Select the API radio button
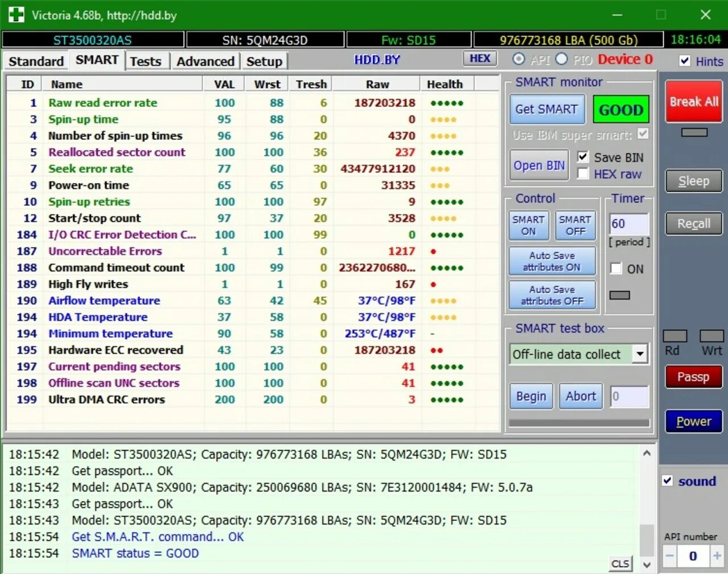 click(519, 59)
